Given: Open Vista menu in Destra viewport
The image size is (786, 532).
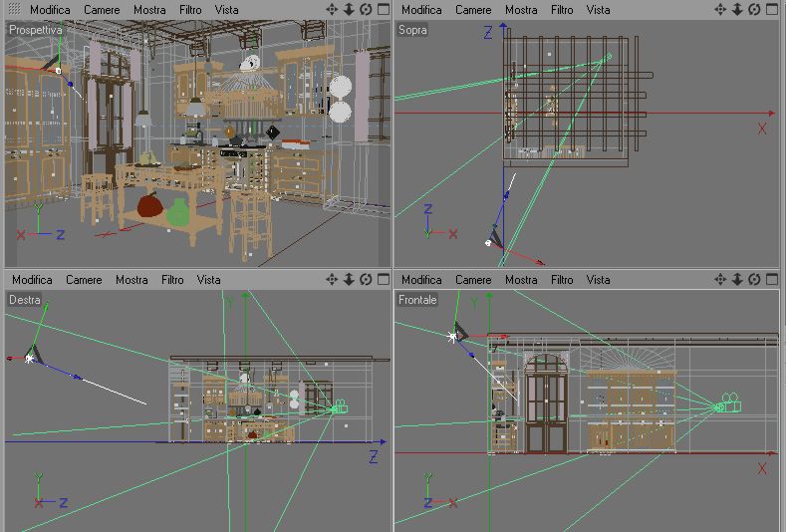Looking at the screenshot, I should coord(208,280).
